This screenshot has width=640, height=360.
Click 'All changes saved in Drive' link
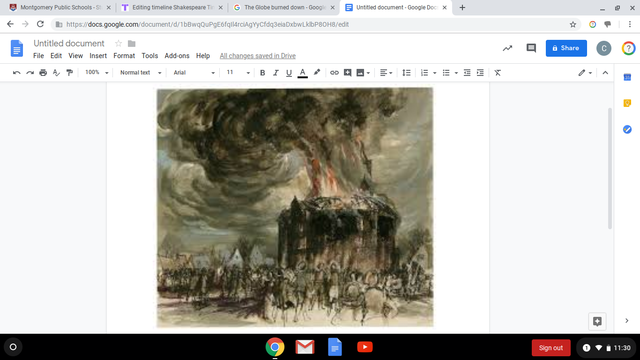coord(258,56)
